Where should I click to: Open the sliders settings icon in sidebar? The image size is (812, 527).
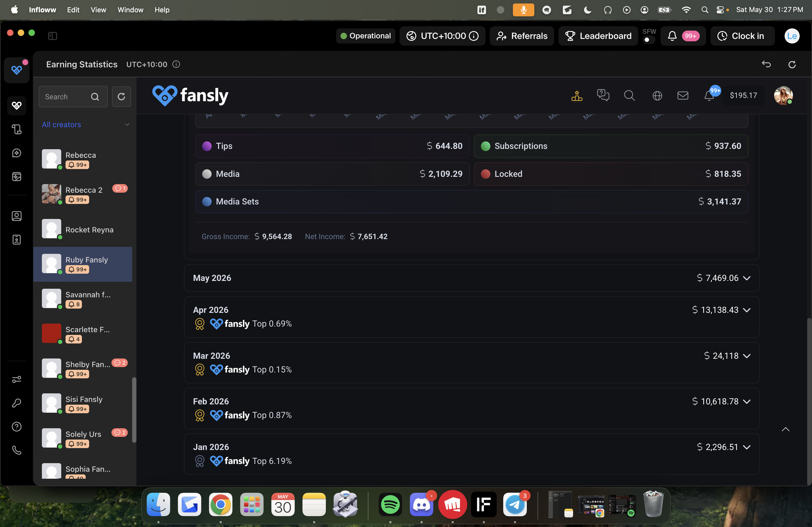(x=16, y=379)
